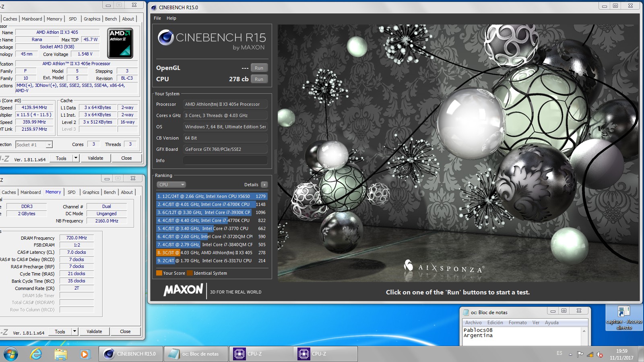Image resolution: width=644 pixels, height=362 pixels.
Task: Click the MAXON logo
Action: [x=183, y=290]
